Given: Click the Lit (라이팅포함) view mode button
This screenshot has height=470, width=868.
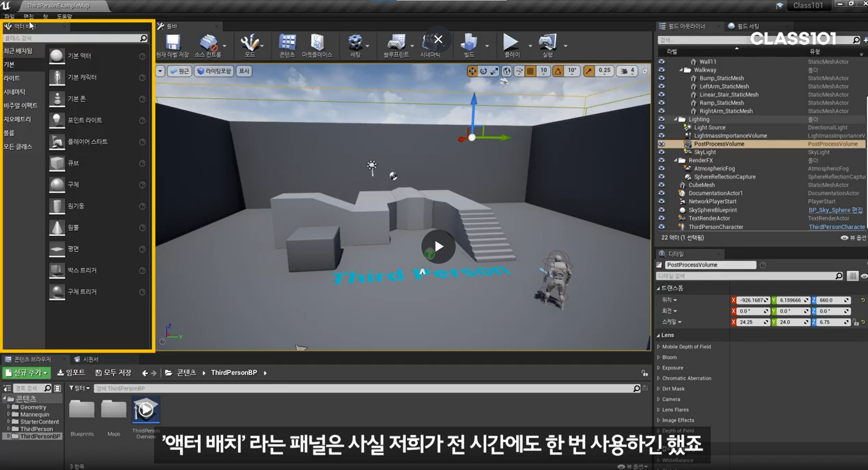Looking at the screenshot, I should coord(214,71).
